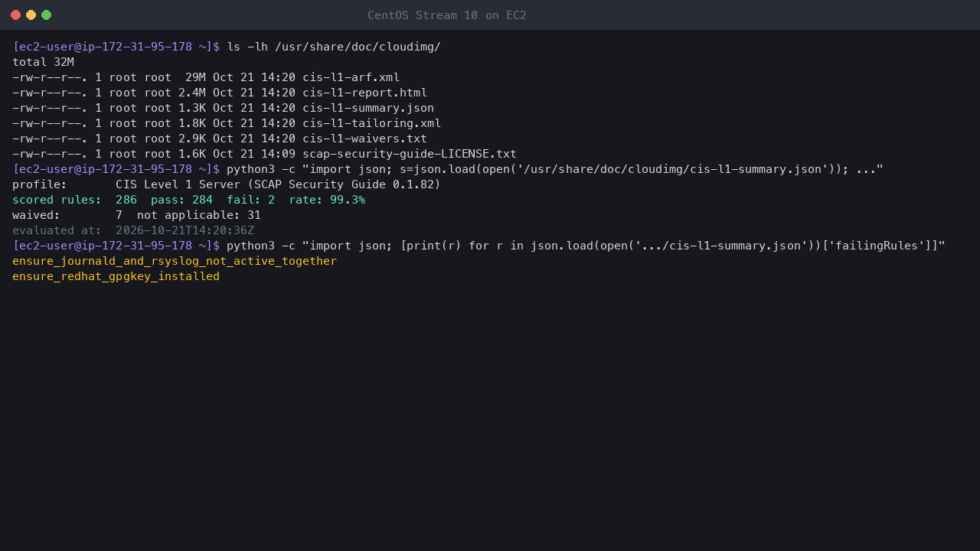Select the cis-l1-waivers.txt file name
Viewport: 980px width, 551px height.
(x=365, y=139)
